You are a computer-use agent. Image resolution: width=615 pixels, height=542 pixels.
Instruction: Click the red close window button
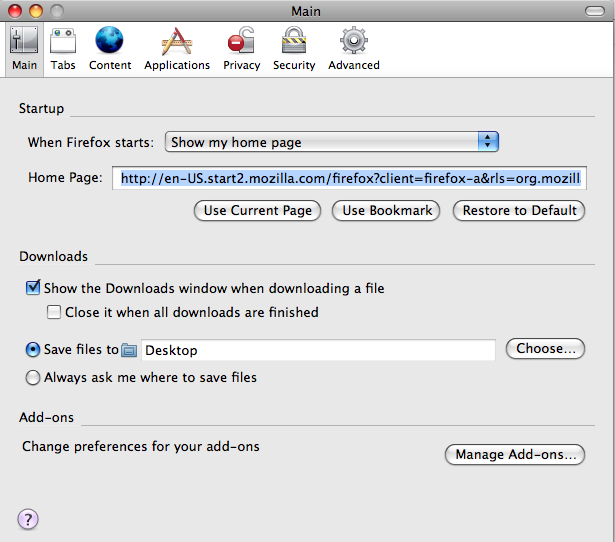coord(15,11)
